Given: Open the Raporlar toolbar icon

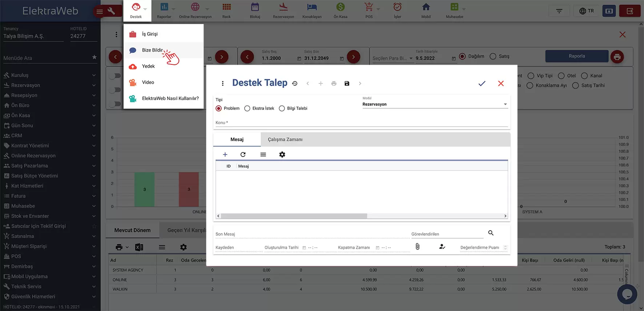Looking at the screenshot, I should pyautogui.click(x=164, y=7).
